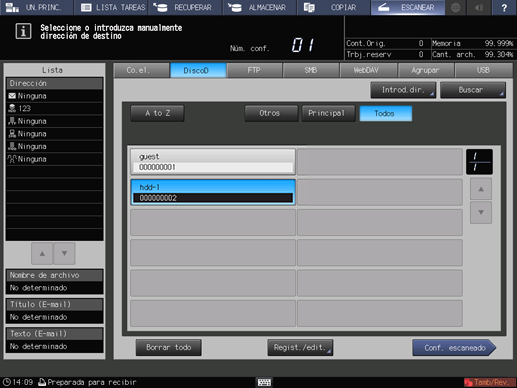This screenshot has width=517, height=388.
Task: Filter addresses by Principal
Action: (329, 113)
